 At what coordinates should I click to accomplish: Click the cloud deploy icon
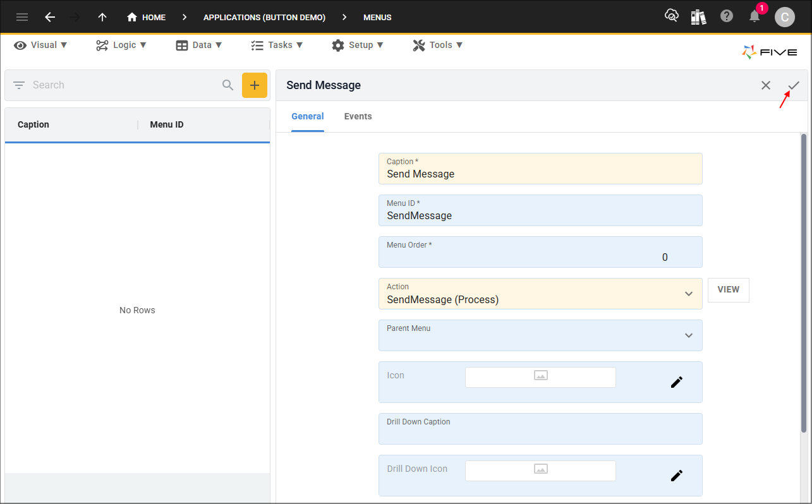(672, 16)
